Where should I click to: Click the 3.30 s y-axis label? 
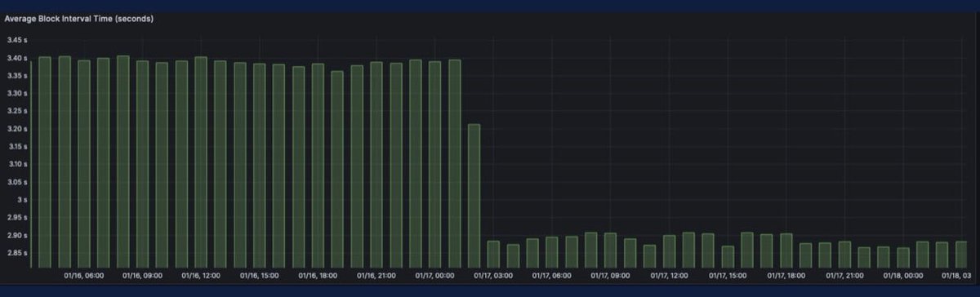coord(17,93)
